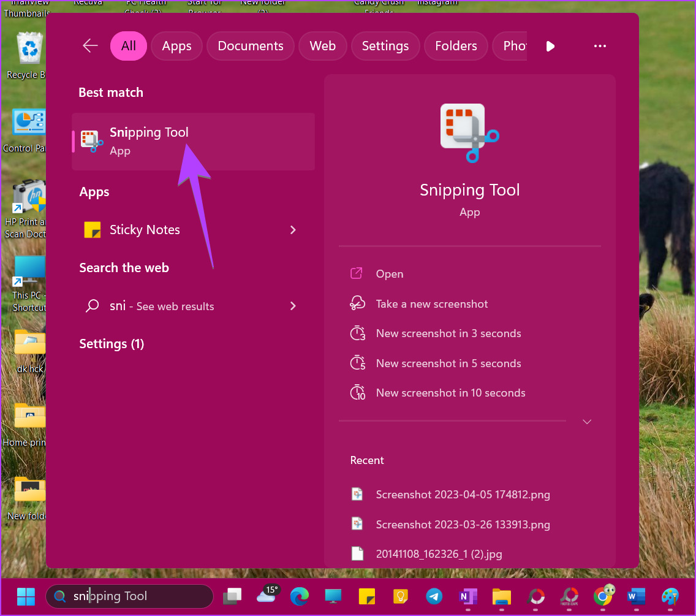The height and width of the screenshot is (616, 696).
Task: Switch to the Folders filter tab
Action: pos(456,46)
